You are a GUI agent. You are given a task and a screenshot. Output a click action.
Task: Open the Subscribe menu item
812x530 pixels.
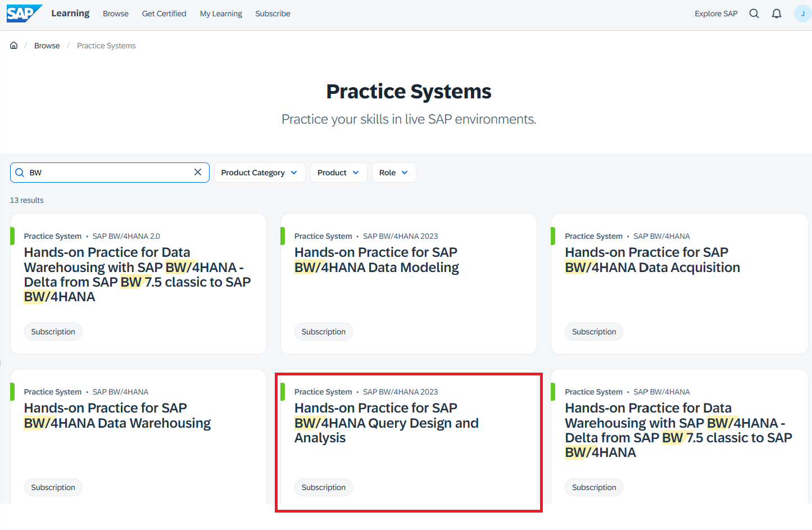(273, 13)
